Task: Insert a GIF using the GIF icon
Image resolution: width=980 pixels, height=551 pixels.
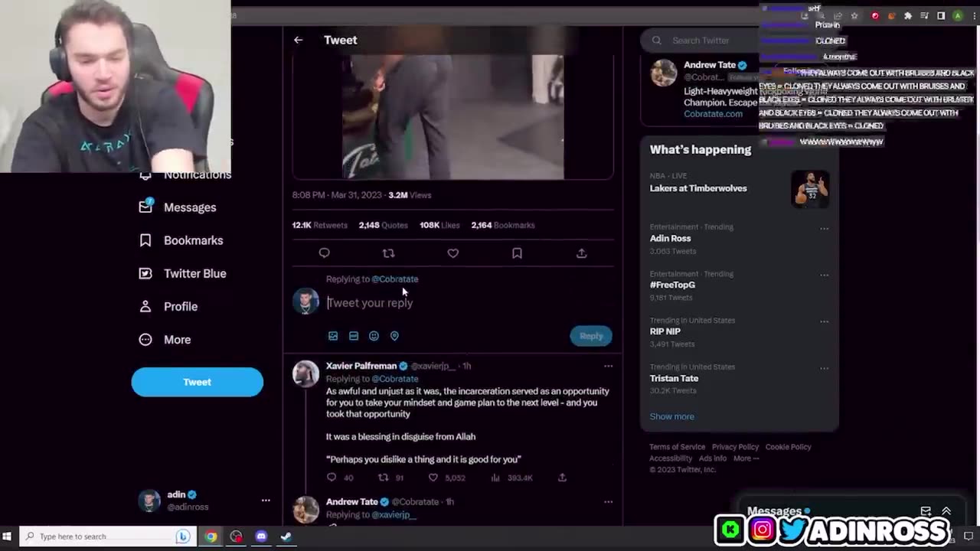Action: (353, 335)
